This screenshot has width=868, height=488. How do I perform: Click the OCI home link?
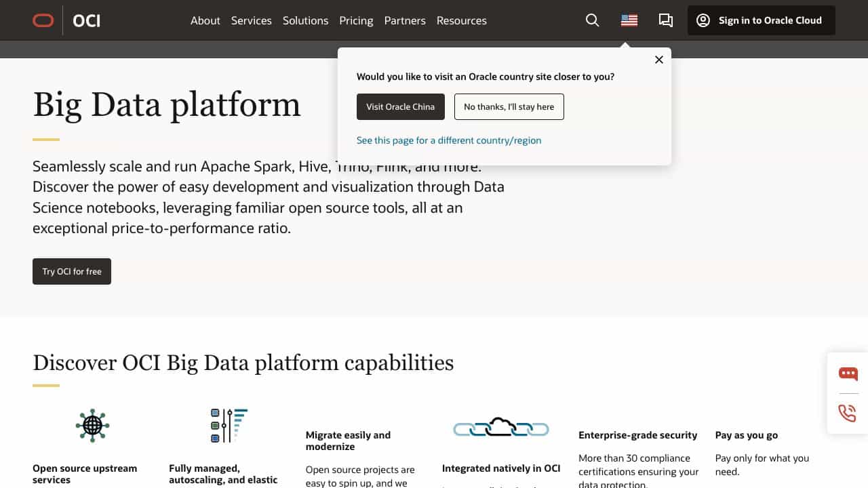click(87, 20)
